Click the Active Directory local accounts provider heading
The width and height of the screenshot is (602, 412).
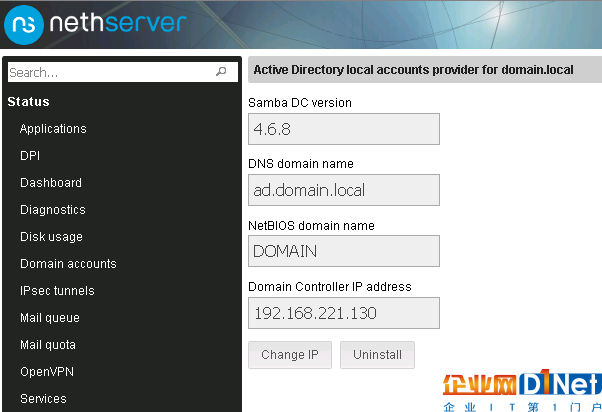pos(413,70)
